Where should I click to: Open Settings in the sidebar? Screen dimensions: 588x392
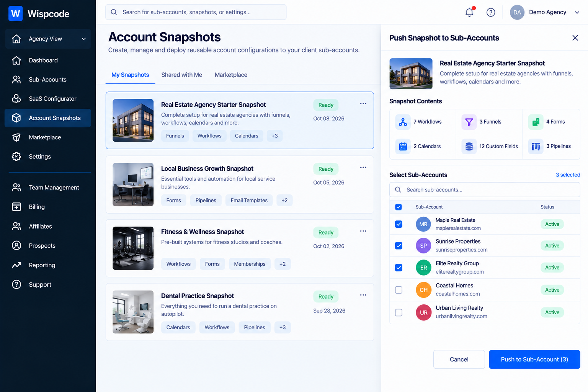pos(48,157)
